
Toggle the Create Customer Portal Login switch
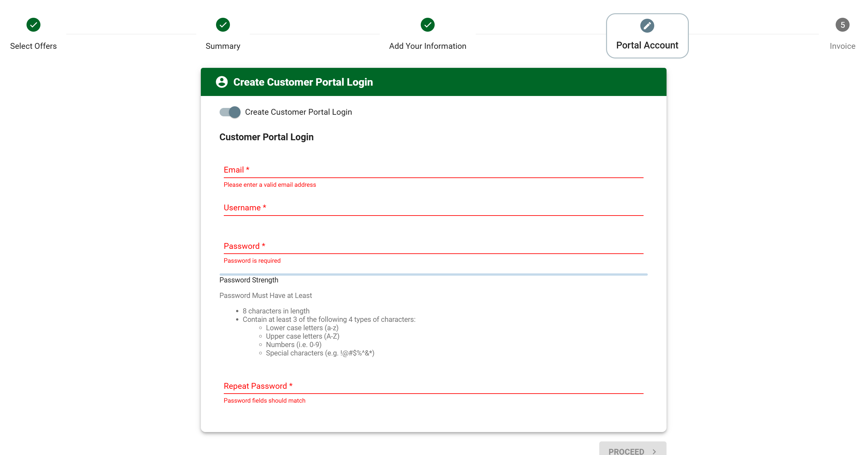tap(230, 112)
